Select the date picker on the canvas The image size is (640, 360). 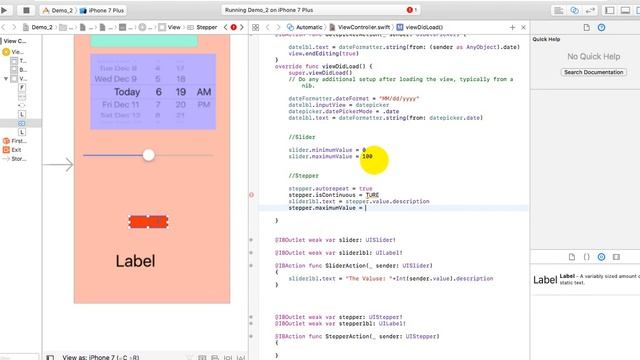(153, 92)
